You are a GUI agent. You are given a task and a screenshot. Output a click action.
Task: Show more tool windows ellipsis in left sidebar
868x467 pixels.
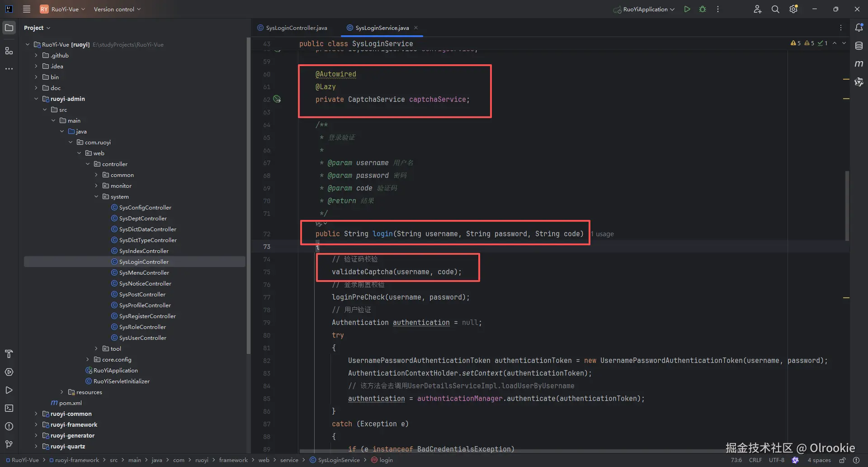point(9,69)
